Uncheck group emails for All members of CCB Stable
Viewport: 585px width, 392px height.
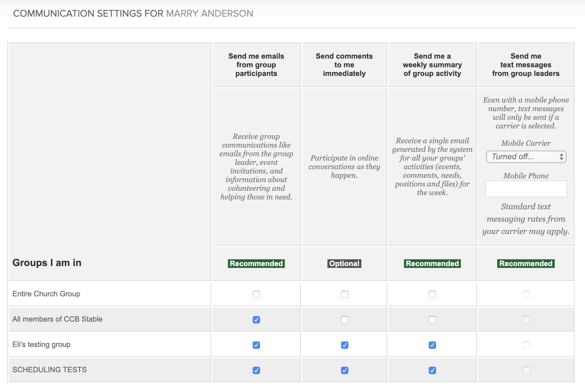[x=256, y=320]
